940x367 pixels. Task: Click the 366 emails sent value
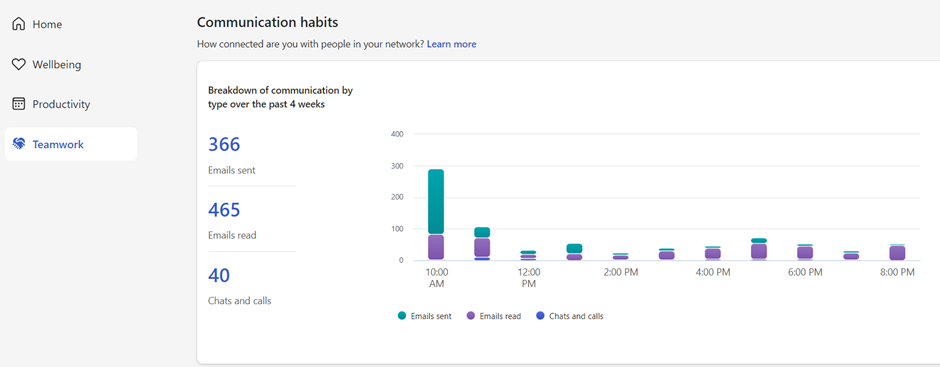(224, 145)
